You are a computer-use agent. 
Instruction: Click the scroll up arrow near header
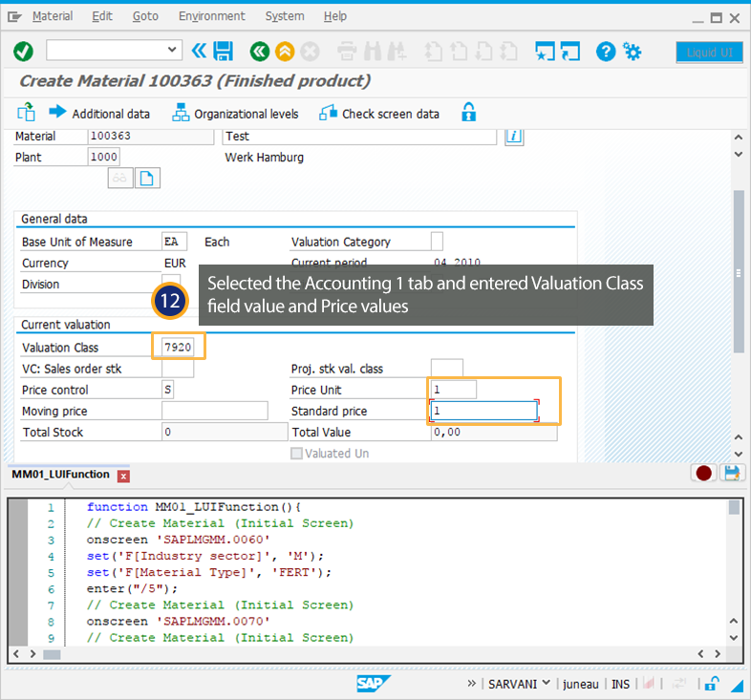(738, 137)
